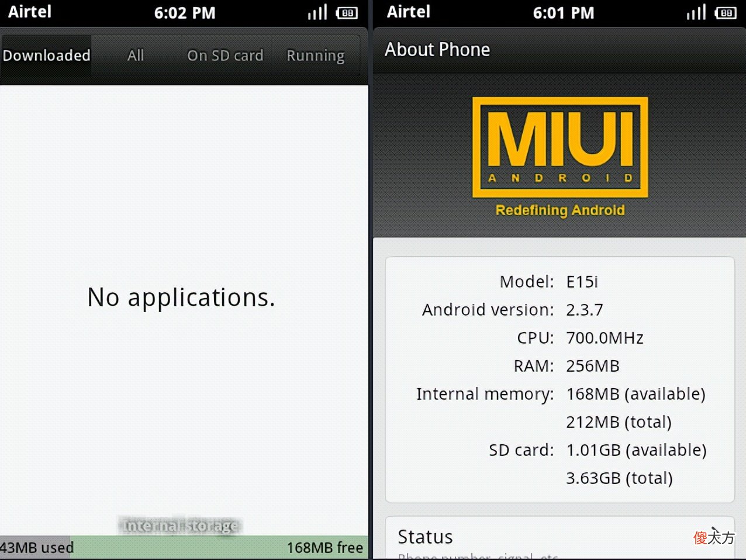Click the MIUI Android logo

[x=560, y=147]
